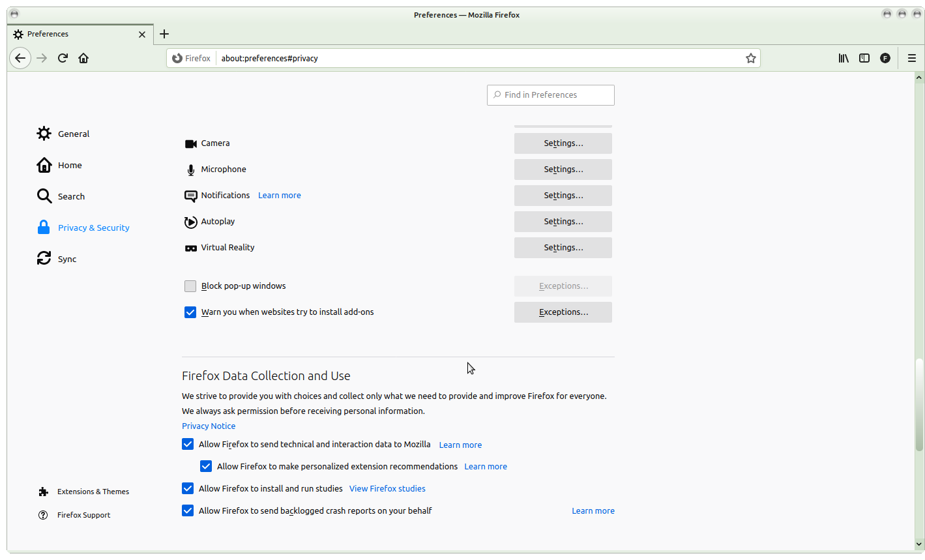Open add-ons warning Exceptions button
925x560 pixels.
point(563,312)
